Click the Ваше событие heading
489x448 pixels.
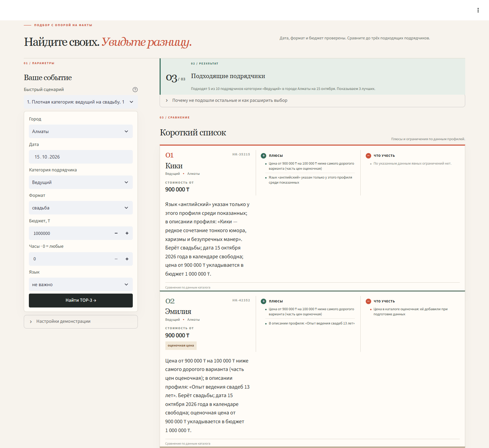[x=48, y=77]
